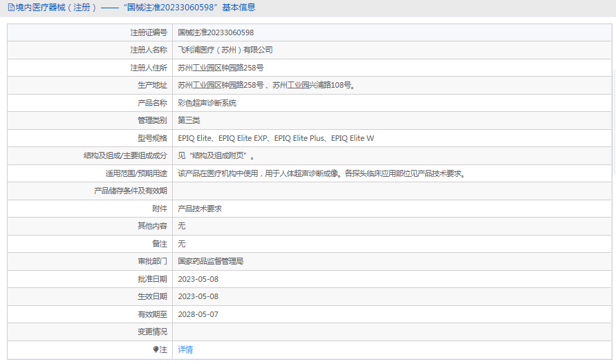This screenshot has width=616, height=364.
Task: Select management class value 第三类
Action: coord(189,120)
